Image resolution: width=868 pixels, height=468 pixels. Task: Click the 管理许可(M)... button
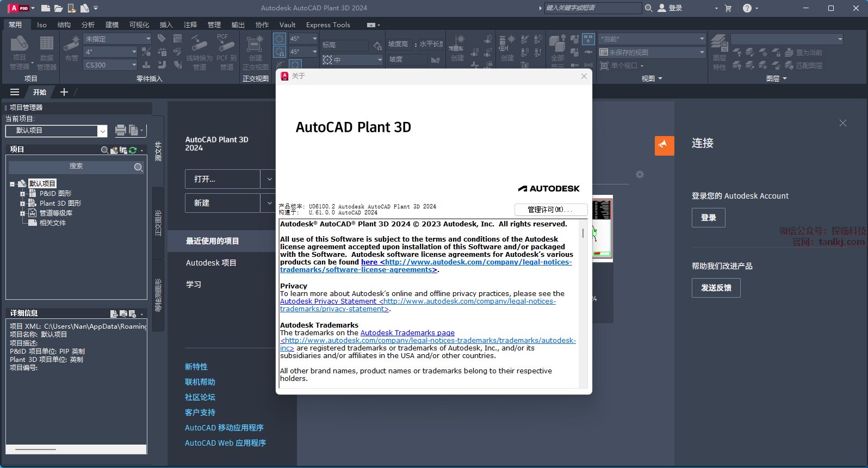click(550, 210)
